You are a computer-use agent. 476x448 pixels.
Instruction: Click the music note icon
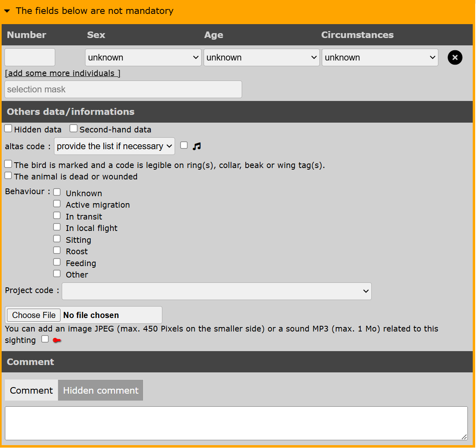click(197, 146)
